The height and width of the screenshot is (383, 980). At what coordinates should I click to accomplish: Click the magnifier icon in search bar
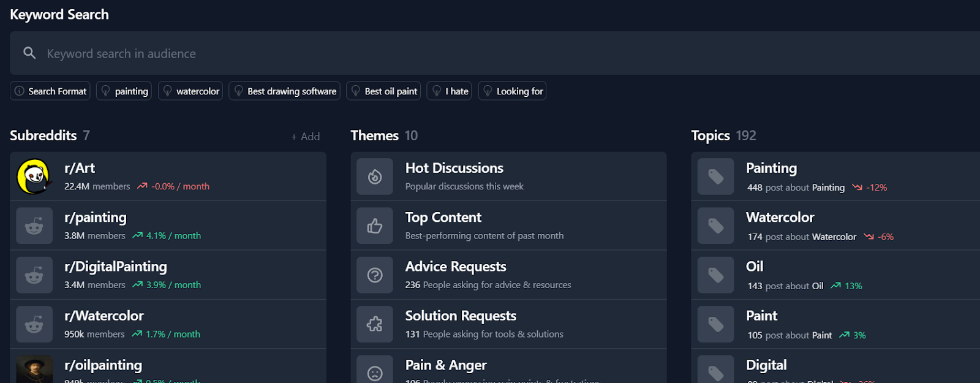(x=29, y=53)
